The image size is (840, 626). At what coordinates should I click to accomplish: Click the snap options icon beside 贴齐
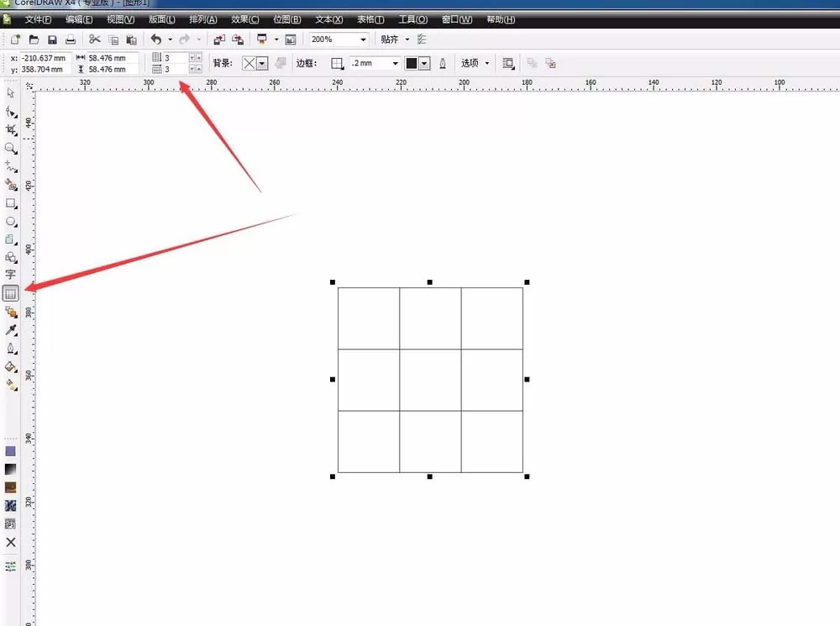click(422, 39)
